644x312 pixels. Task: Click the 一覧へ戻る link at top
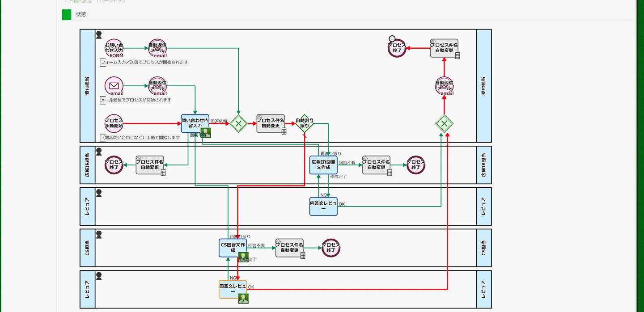coord(78,1)
